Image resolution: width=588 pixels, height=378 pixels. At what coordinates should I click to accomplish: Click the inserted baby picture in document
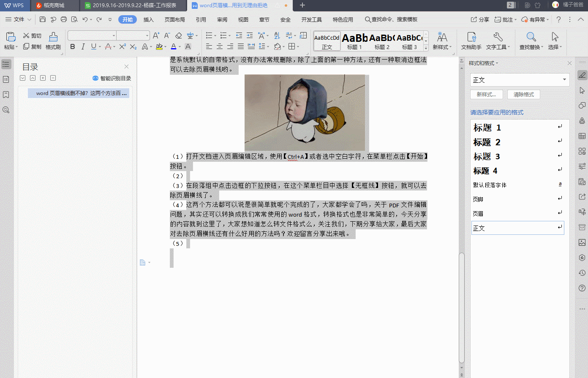(x=305, y=113)
